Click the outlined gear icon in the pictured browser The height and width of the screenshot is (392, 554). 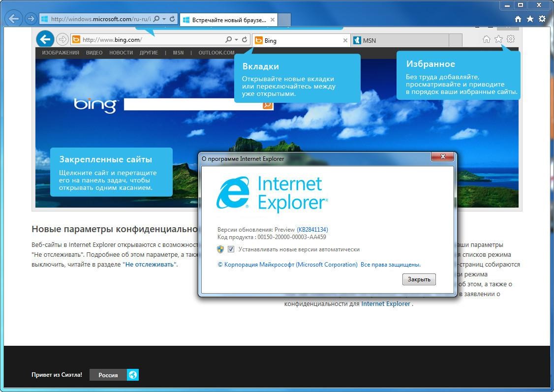click(x=511, y=39)
